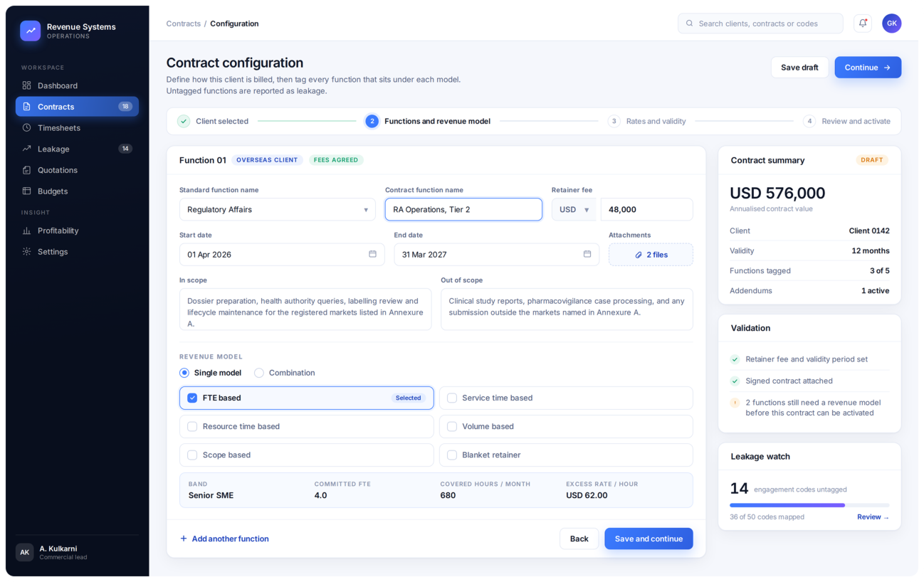
Task: Click the AK avatar at sidebar bottom
Action: tap(25, 552)
